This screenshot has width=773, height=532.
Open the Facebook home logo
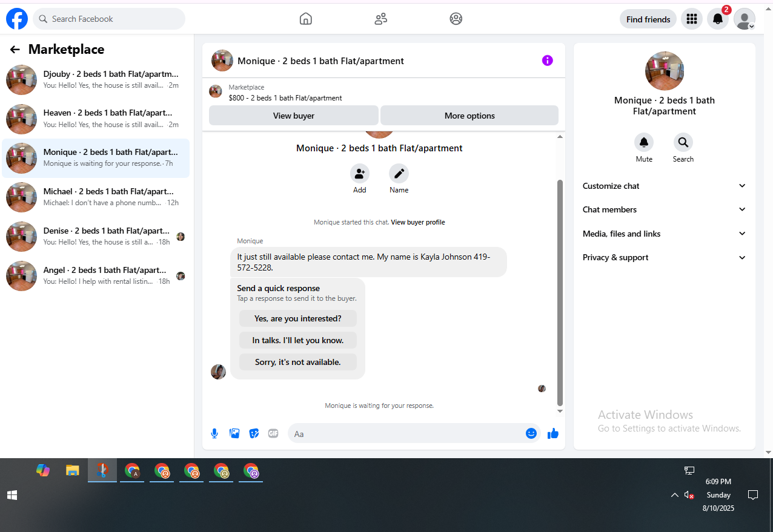click(17, 19)
